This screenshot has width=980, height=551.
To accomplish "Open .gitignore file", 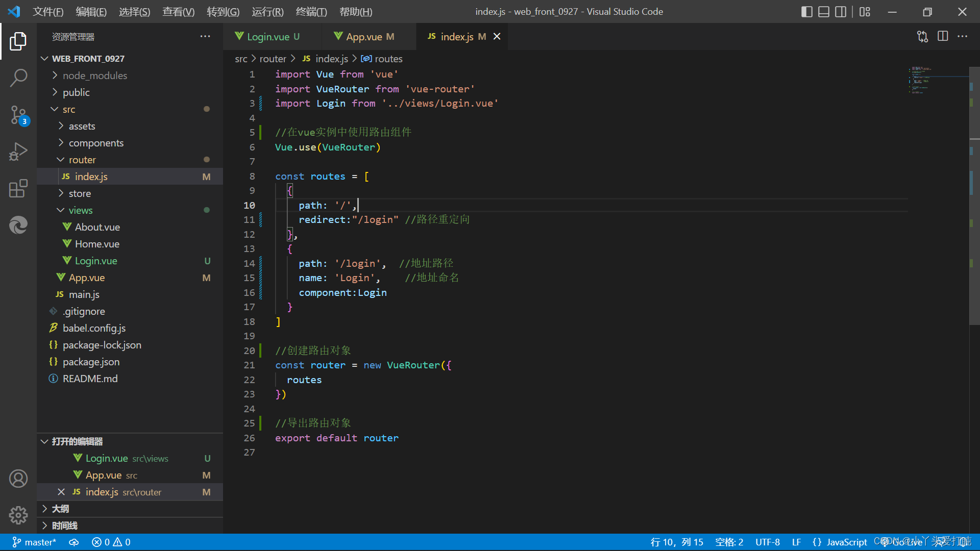I will (84, 311).
